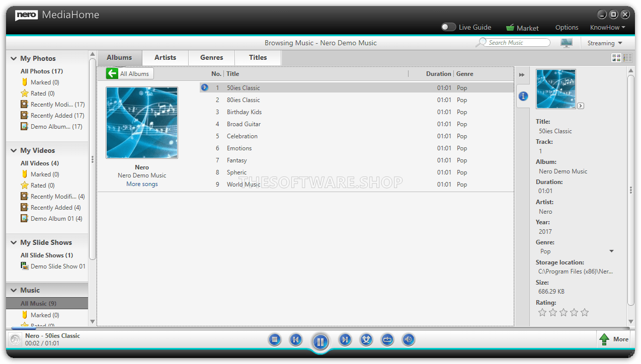Switch to thumbnail grid view

616,58
